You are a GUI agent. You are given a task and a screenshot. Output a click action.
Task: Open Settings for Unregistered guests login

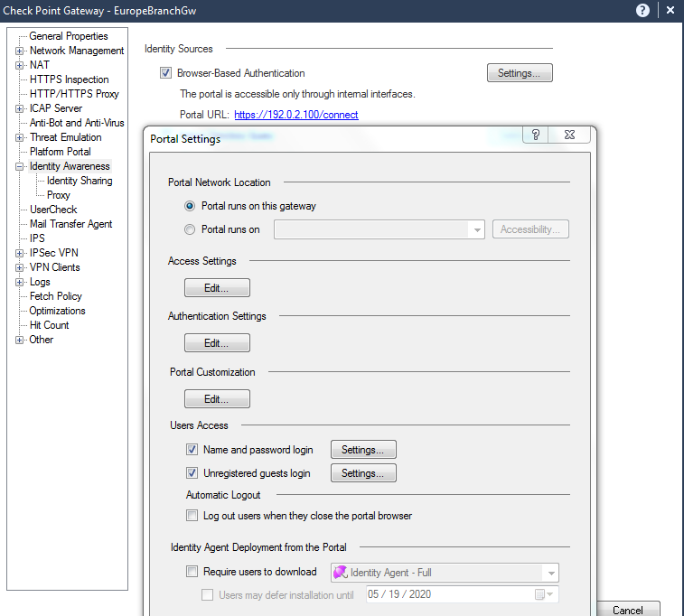pyautogui.click(x=363, y=473)
